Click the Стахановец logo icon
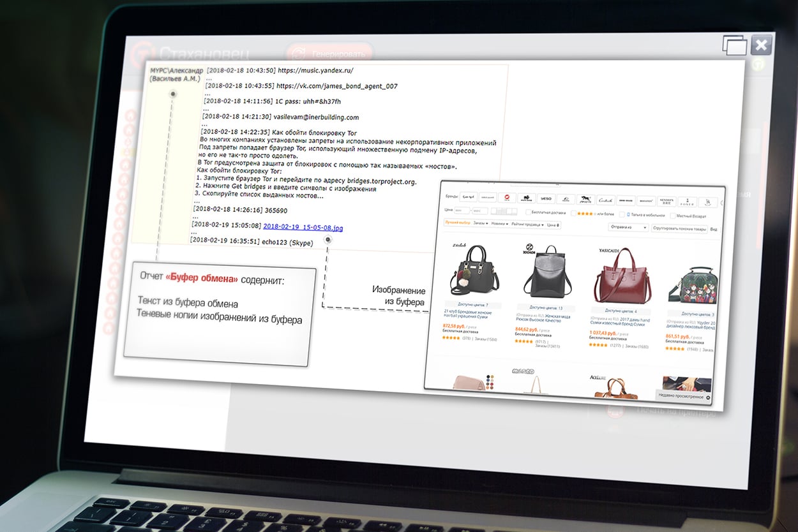Image resolution: width=798 pixels, height=532 pixels. pyautogui.click(x=140, y=54)
